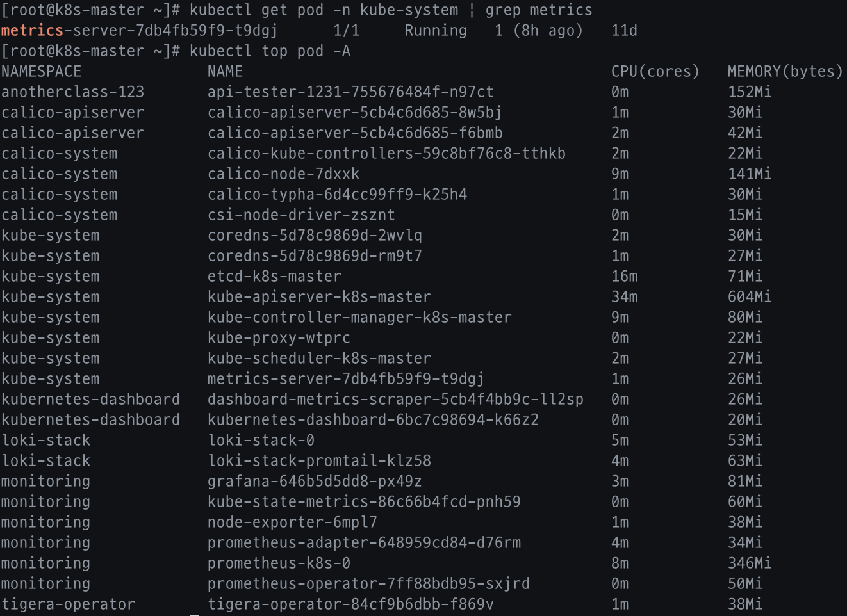Click the kubernetes-dashboard-6bc7c98694-k66z2 pod name
Image resolution: width=847 pixels, height=616 pixels.
point(373,419)
